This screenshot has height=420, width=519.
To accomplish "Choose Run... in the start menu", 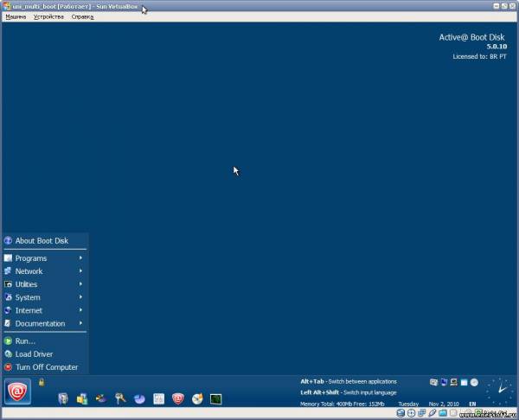I will (x=45, y=341).
